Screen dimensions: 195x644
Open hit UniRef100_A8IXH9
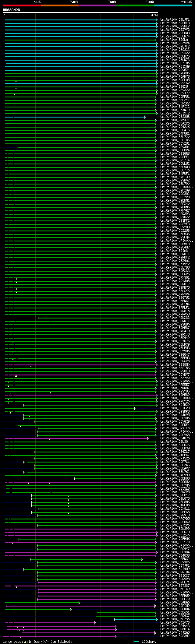pyautogui.click(x=175, y=67)
